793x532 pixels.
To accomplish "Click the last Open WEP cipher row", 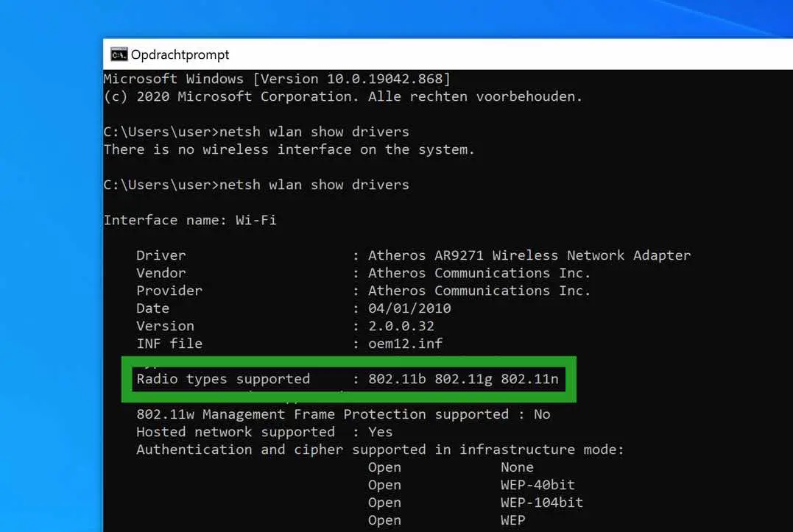I will pyautogui.click(x=446, y=520).
